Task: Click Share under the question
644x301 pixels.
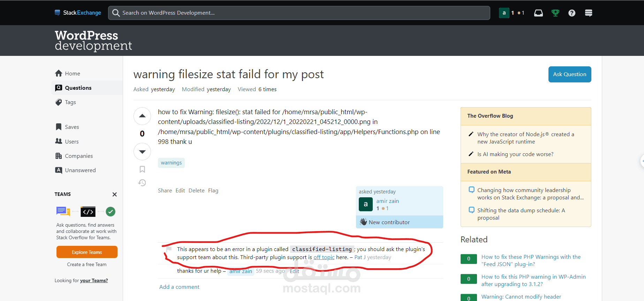Action: click(165, 190)
